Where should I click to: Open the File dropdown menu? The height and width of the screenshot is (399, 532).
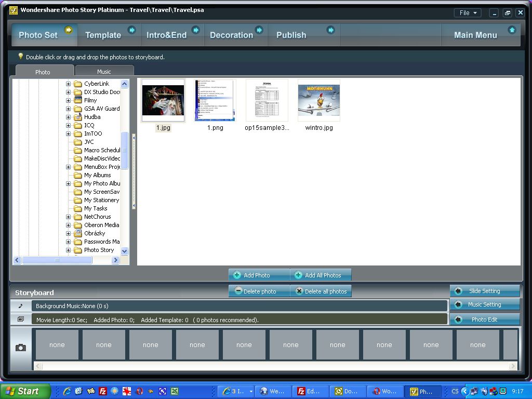[x=467, y=13]
